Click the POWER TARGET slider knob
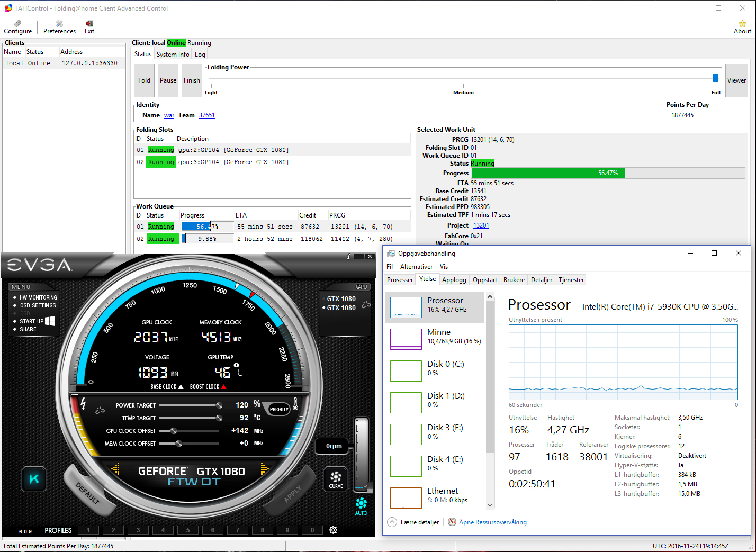Image resolution: width=756 pixels, height=552 pixels. (x=219, y=405)
